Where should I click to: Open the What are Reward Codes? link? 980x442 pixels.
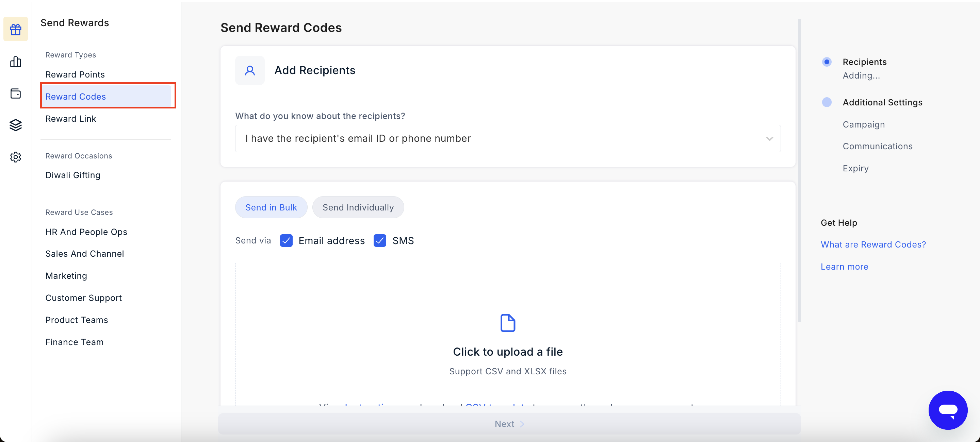873,244
